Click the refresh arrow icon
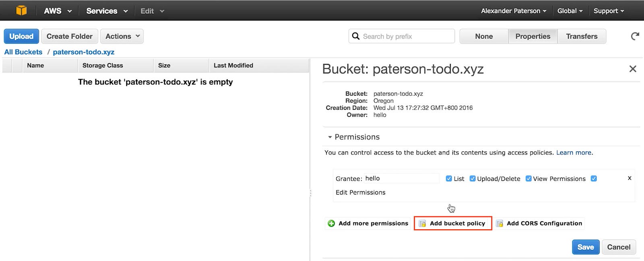 coord(635,36)
